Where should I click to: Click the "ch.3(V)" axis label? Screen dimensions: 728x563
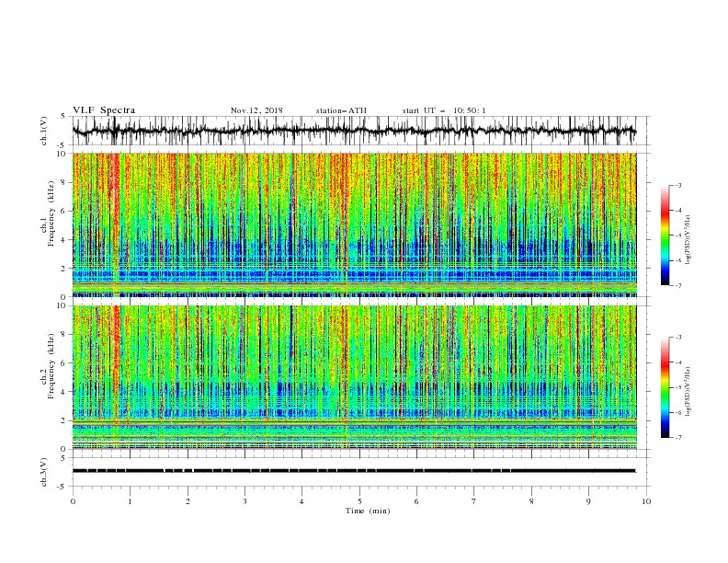pos(44,472)
